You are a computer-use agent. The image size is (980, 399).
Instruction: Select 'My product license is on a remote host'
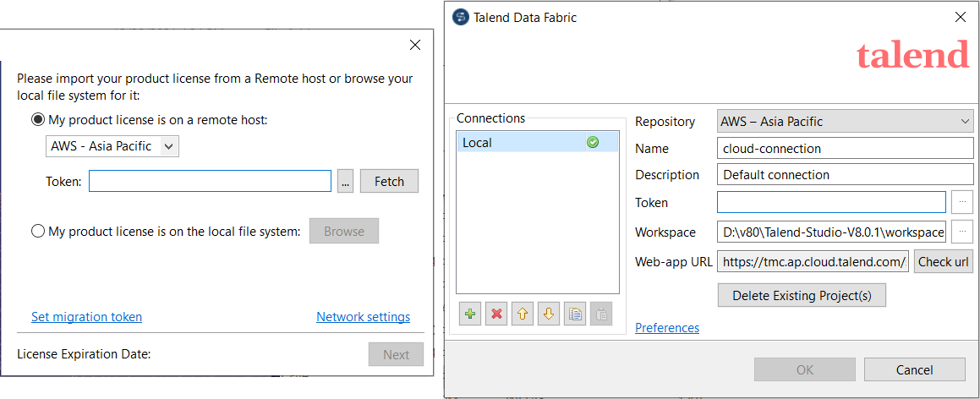(x=38, y=120)
